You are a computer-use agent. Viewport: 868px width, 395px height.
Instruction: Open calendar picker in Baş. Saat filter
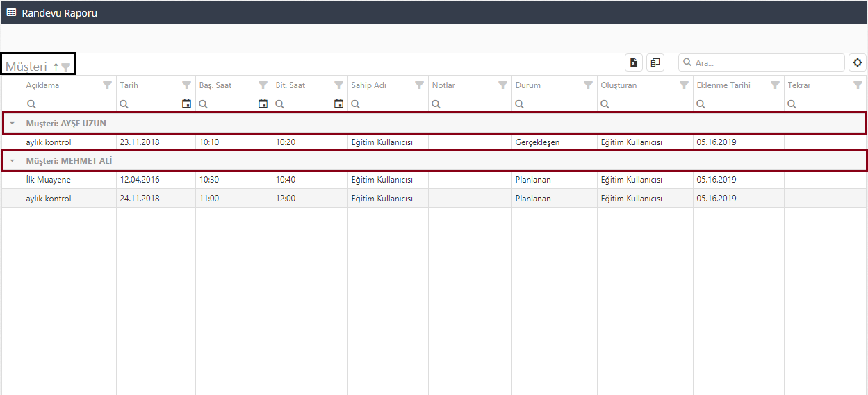tap(263, 103)
